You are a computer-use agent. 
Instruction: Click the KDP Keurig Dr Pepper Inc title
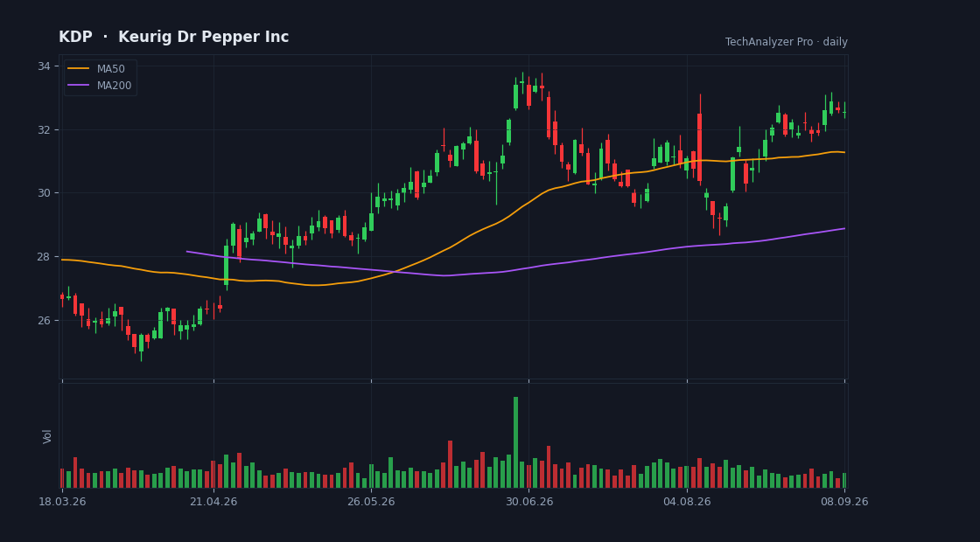point(174,37)
